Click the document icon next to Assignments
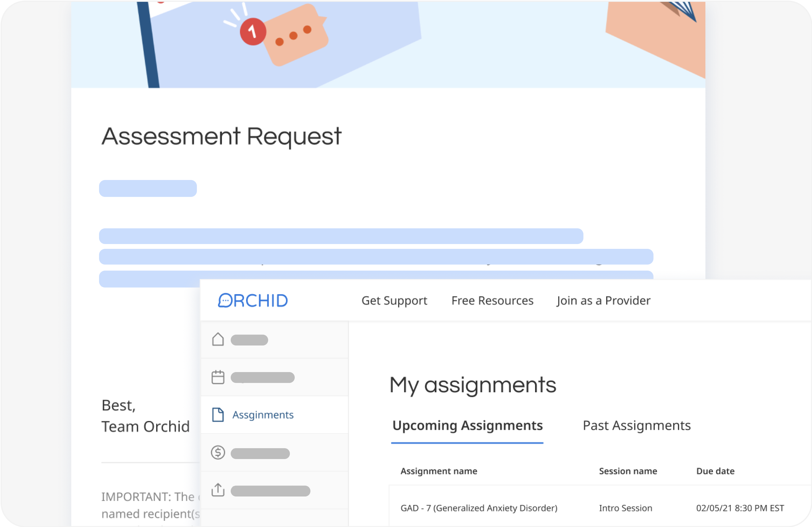The height and width of the screenshot is (527, 812). point(218,415)
